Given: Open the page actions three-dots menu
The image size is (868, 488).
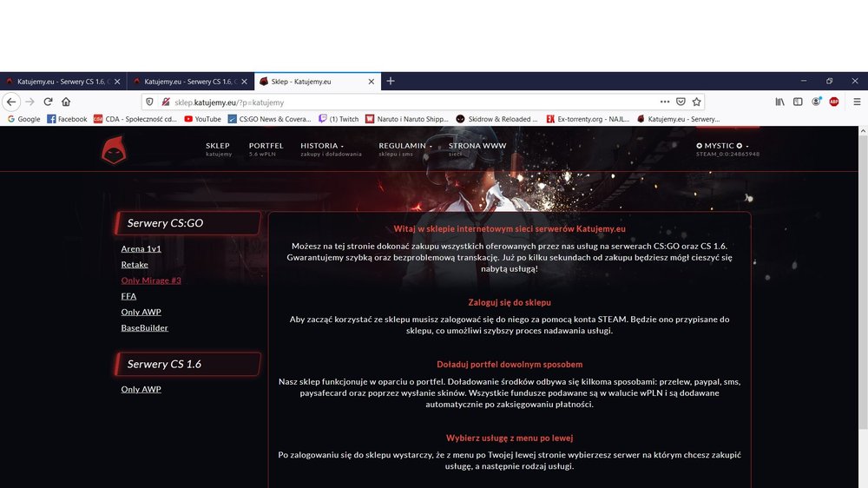Looking at the screenshot, I should pyautogui.click(x=665, y=102).
